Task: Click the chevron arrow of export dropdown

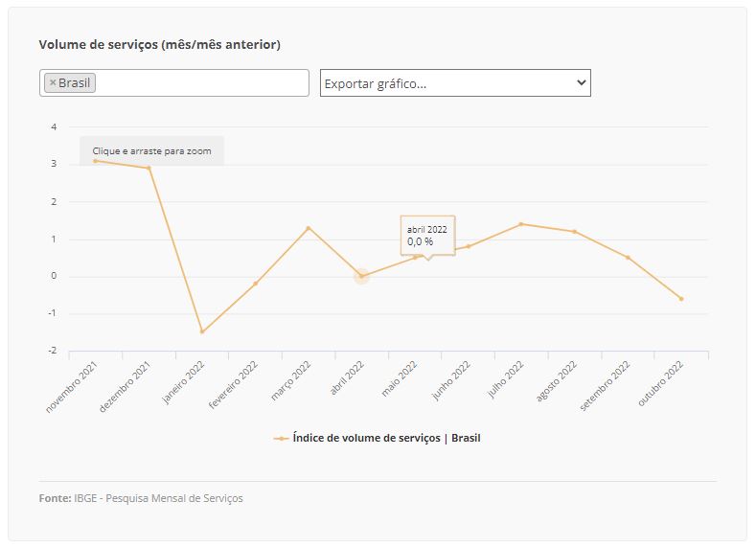Action: pyautogui.click(x=581, y=83)
